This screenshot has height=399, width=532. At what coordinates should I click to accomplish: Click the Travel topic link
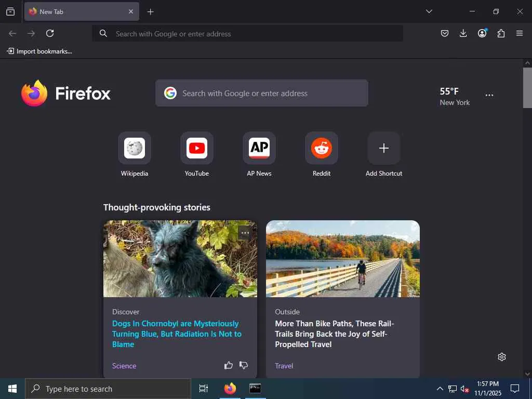point(284,366)
